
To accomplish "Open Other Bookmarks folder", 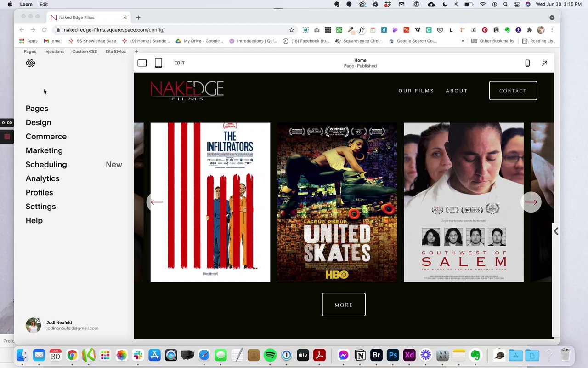I will click(x=493, y=41).
